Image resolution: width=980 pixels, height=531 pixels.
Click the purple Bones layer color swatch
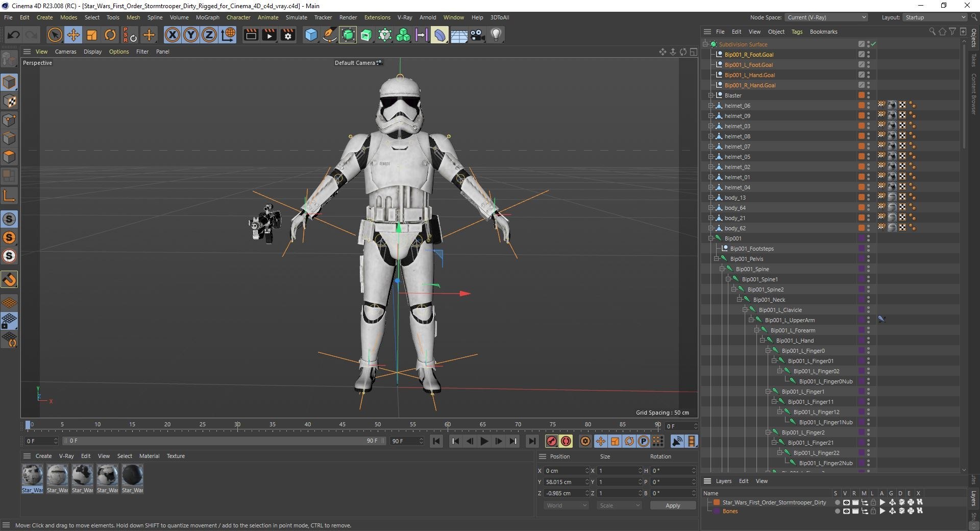pyautogui.click(x=717, y=511)
